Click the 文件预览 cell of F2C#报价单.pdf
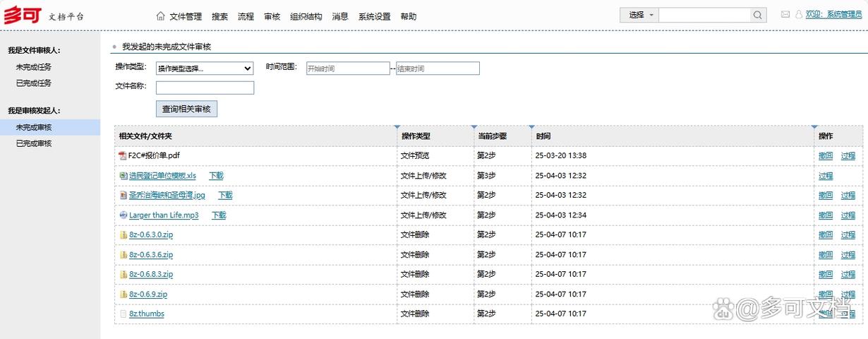 point(415,155)
